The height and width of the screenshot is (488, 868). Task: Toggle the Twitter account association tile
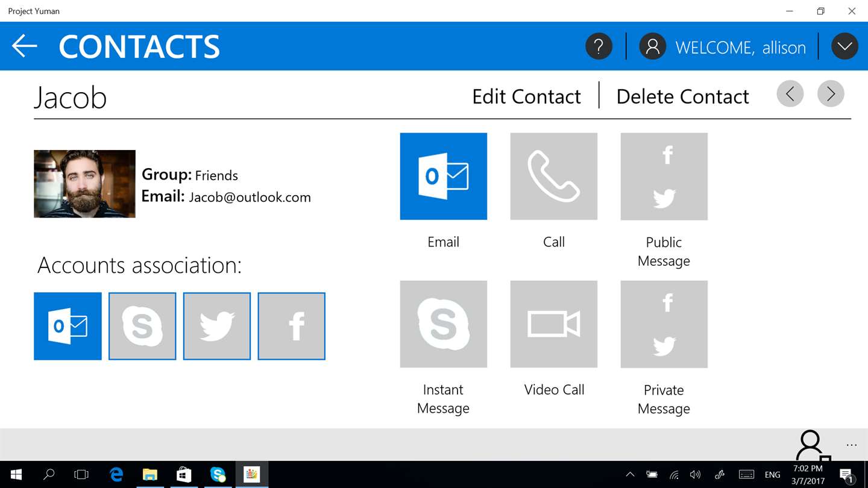click(217, 326)
